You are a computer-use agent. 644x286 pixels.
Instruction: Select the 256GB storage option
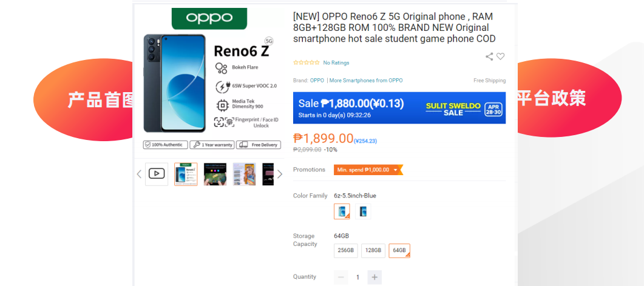tap(346, 250)
